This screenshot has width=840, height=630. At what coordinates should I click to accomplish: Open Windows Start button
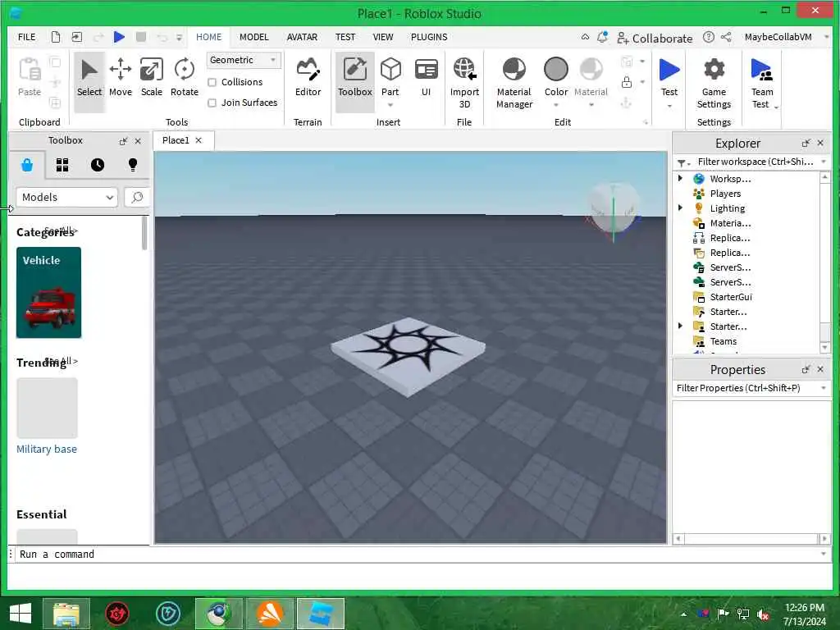click(x=21, y=614)
